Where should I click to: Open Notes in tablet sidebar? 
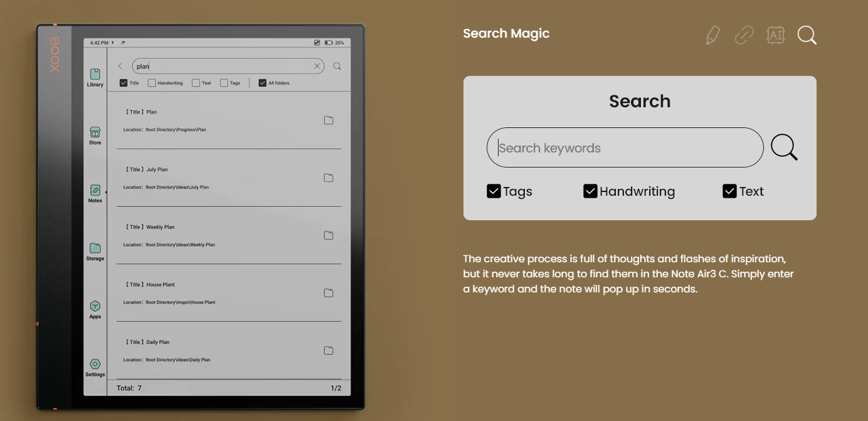[95, 193]
